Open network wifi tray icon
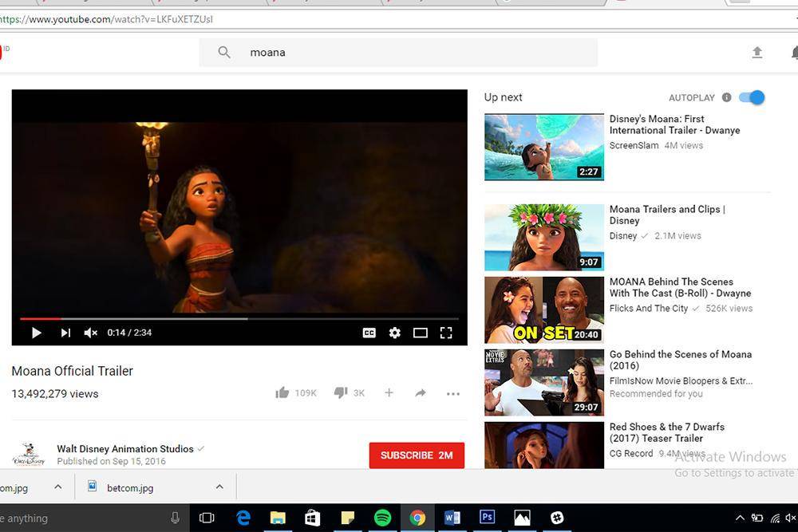The width and height of the screenshot is (798, 532). point(775,518)
